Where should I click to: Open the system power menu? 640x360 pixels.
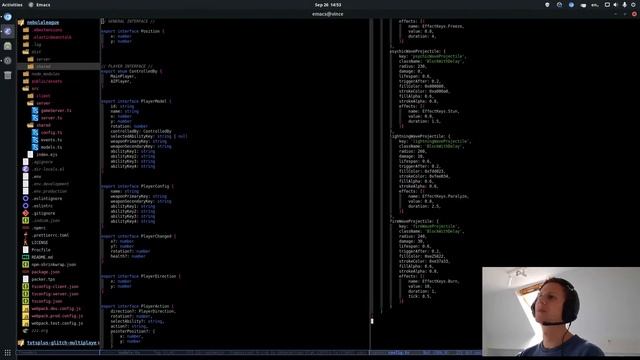[633, 5]
